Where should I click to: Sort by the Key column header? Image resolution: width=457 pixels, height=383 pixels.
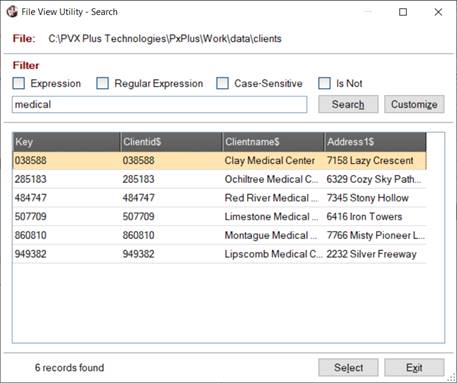[x=66, y=142]
